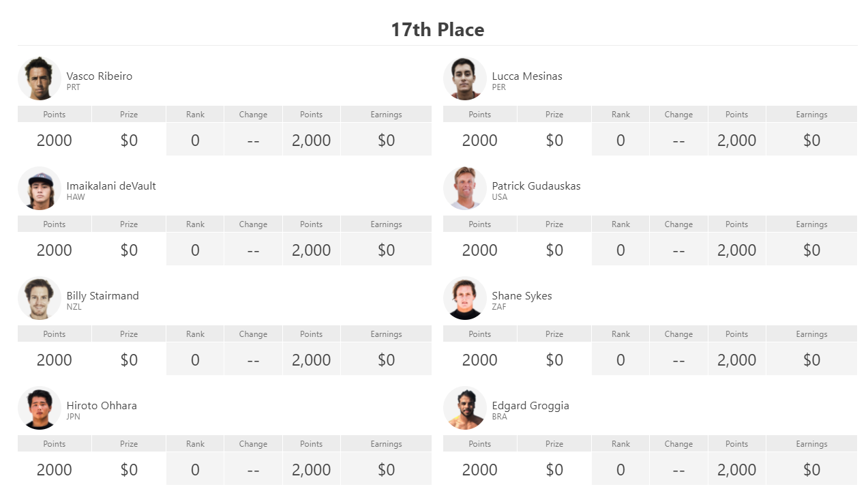Open Shane Sykes's avatar picture
The image size is (868, 502).
pyautogui.click(x=465, y=298)
